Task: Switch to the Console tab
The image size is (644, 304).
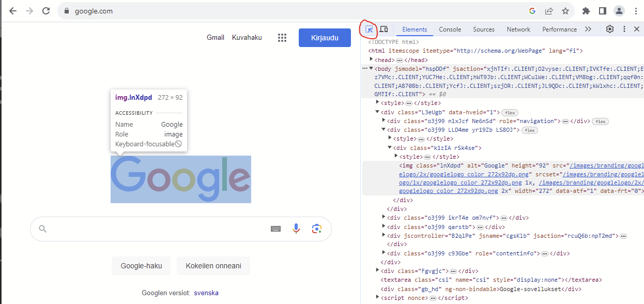Action: [450, 29]
